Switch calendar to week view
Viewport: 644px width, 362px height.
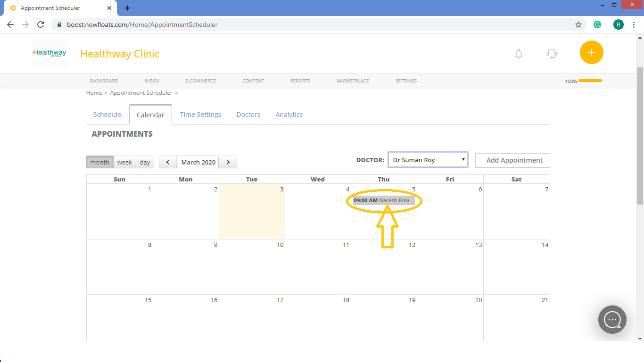(124, 162)
